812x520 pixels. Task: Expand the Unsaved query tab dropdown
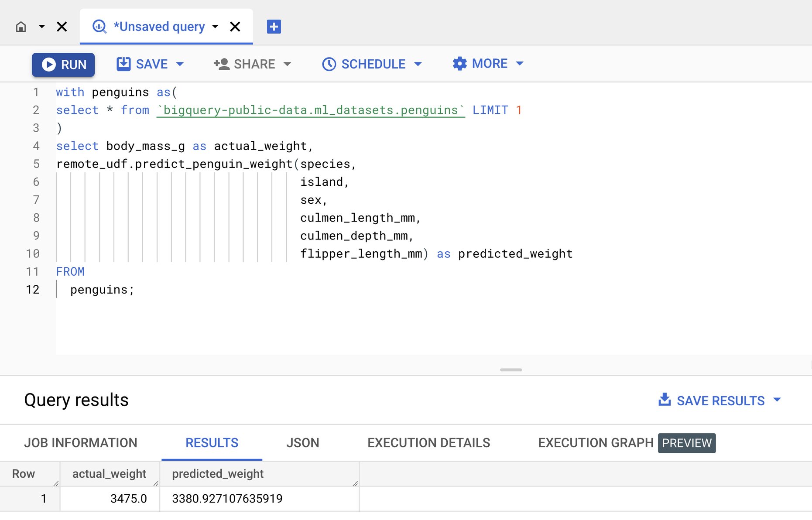(215, 27)
